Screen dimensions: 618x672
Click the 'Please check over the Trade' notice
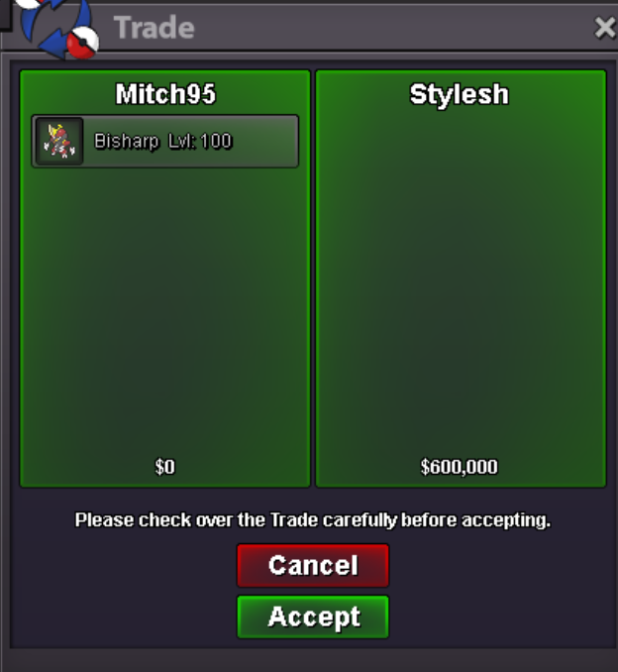click(313, 520)
